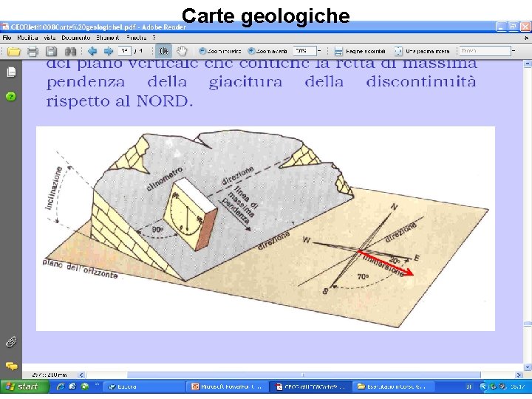Click the horizontal scrollbar left arrow

[81, 375]
